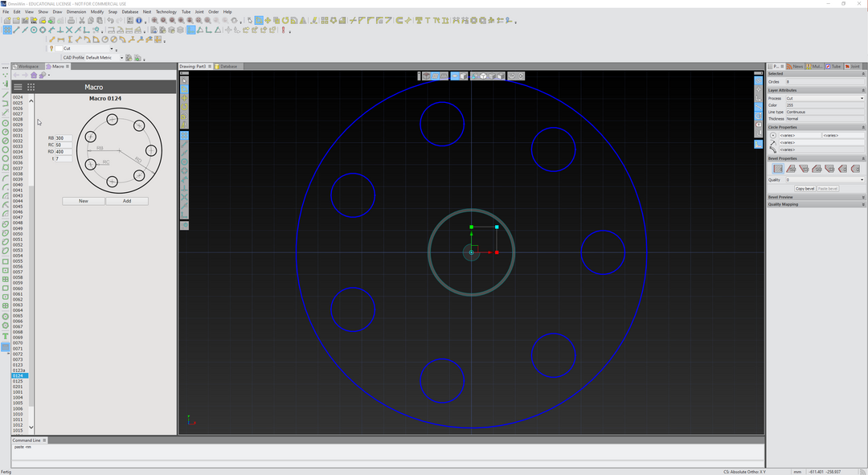Toggle the intersection X snap
This screenshot has width=868, height=475.
[x=68, y=30]
